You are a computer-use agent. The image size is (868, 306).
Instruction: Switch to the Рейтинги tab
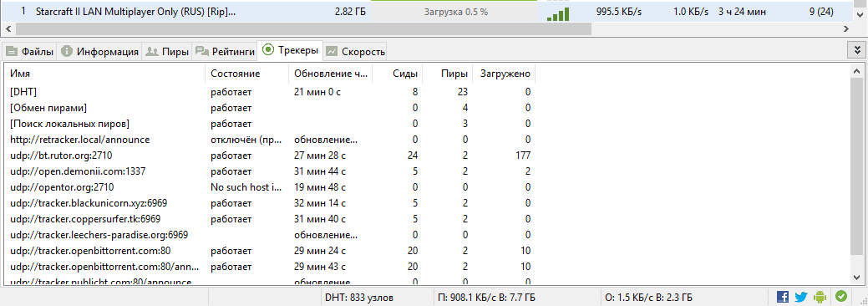click(x=225, y=52)
